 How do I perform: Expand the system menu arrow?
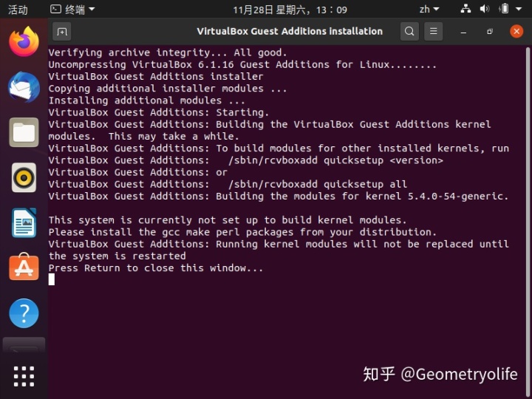tap(519, 9)
